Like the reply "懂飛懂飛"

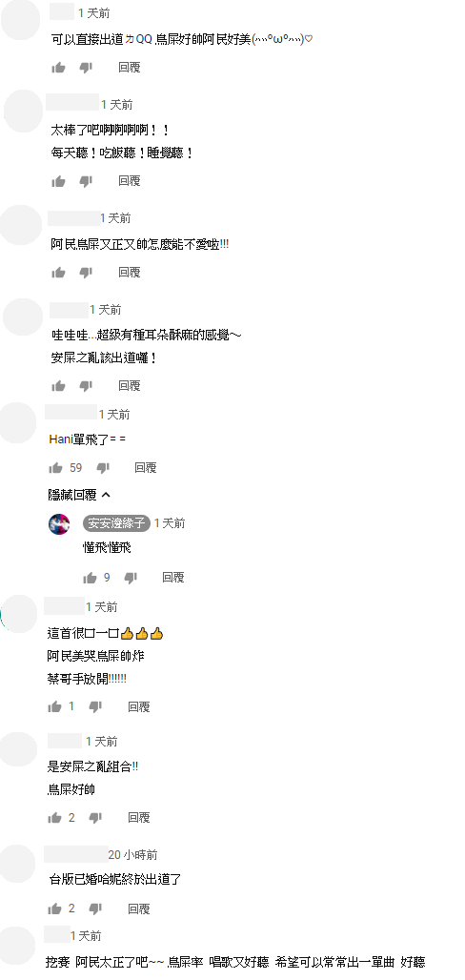[90, 578]
